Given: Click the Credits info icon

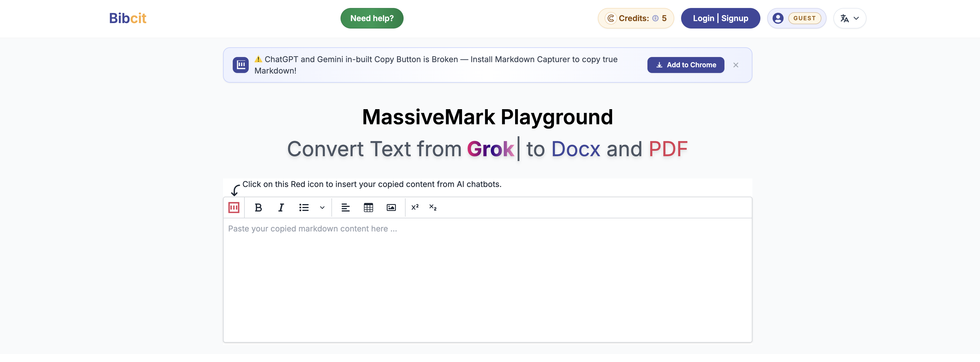Looking at the screenshot, I should click(655, 18).
